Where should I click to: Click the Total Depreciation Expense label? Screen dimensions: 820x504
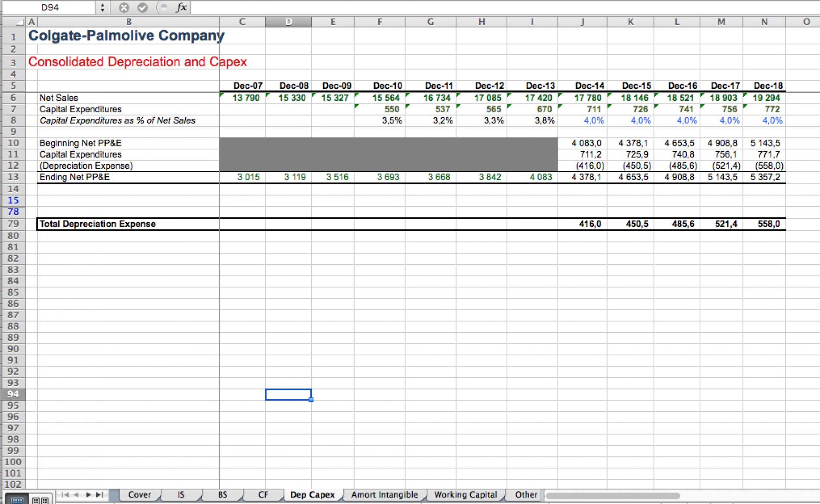pos(97,224)
